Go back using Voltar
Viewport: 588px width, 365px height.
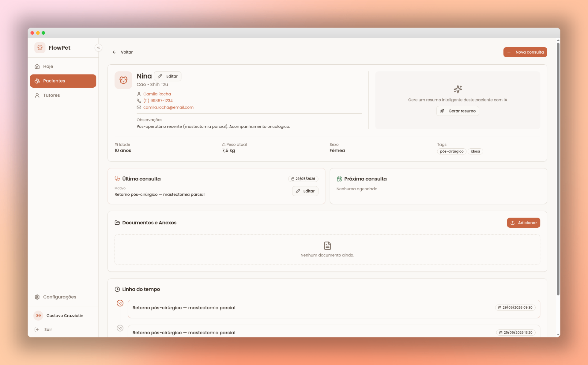click(x=123, y=52)
